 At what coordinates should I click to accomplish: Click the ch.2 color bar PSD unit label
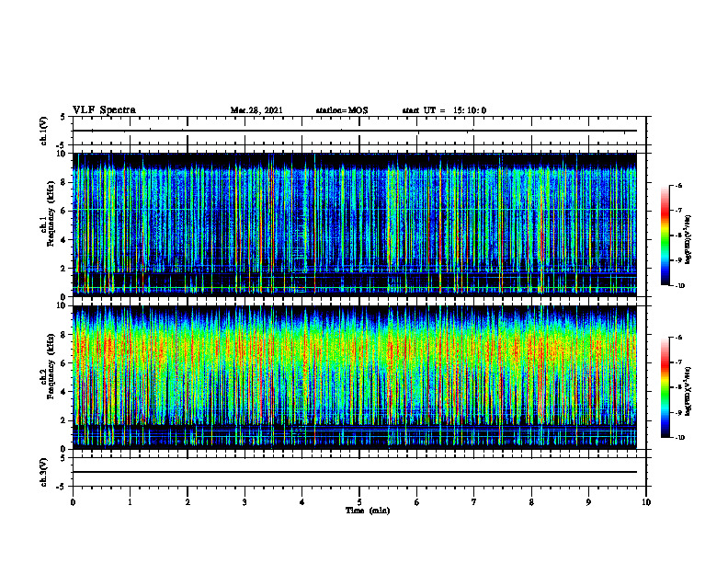[688, 392]
